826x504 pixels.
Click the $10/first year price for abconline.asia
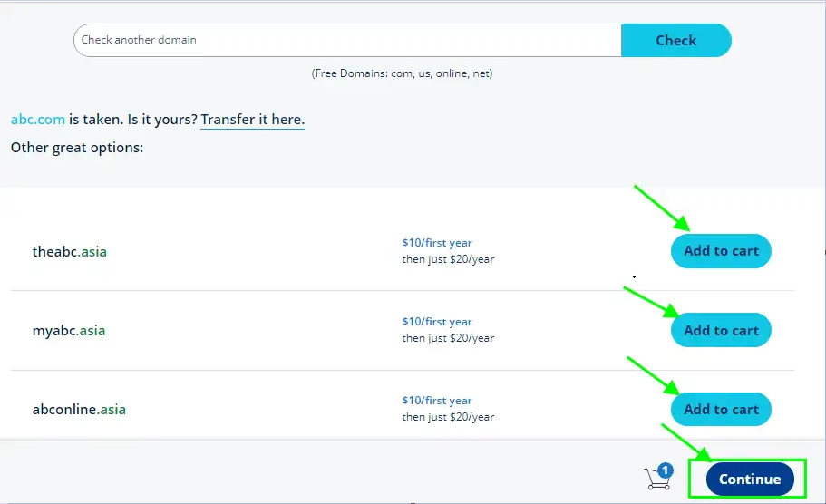point(437,401)
